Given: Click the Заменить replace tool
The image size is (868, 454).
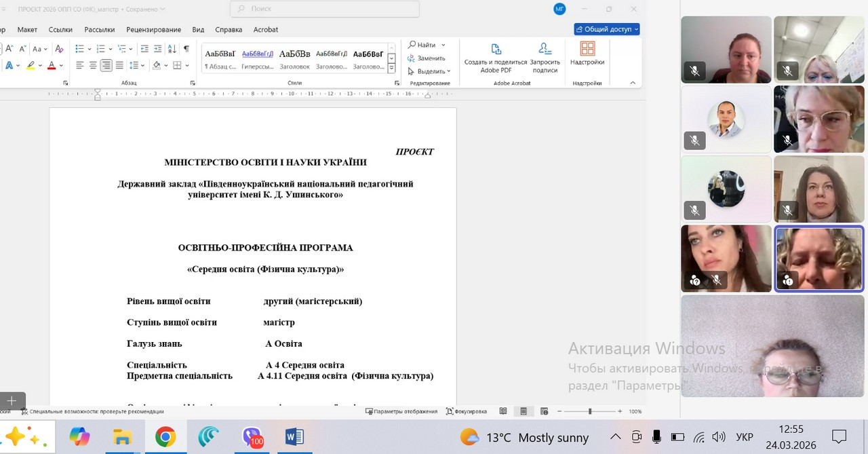Looking at the screenshot, I should click(427, 58).
